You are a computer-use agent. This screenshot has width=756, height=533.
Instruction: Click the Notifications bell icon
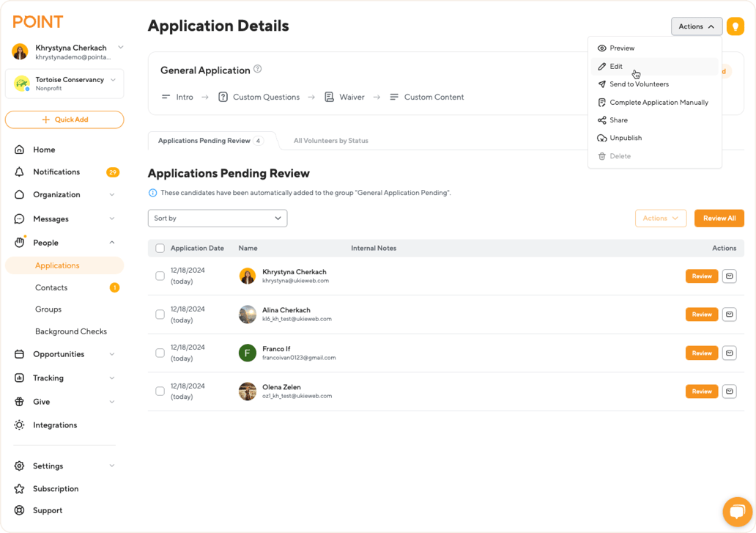(x=21, y=172)
